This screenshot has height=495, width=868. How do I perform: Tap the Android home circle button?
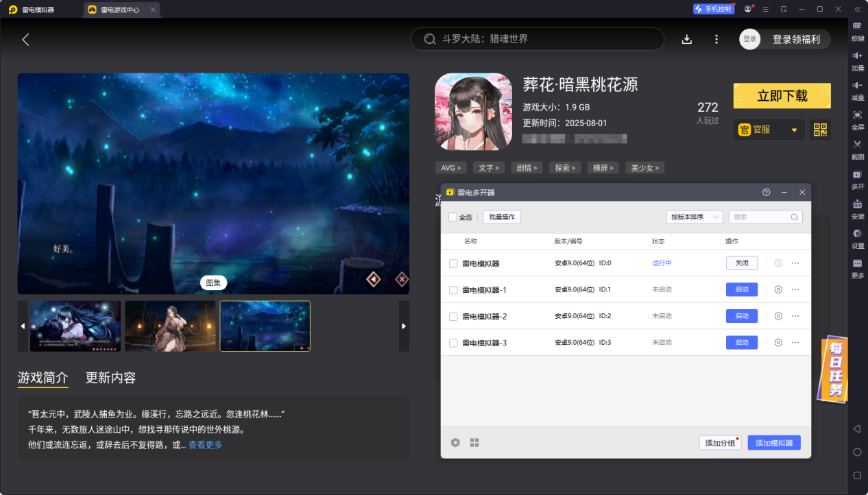[x=857, y=452]
